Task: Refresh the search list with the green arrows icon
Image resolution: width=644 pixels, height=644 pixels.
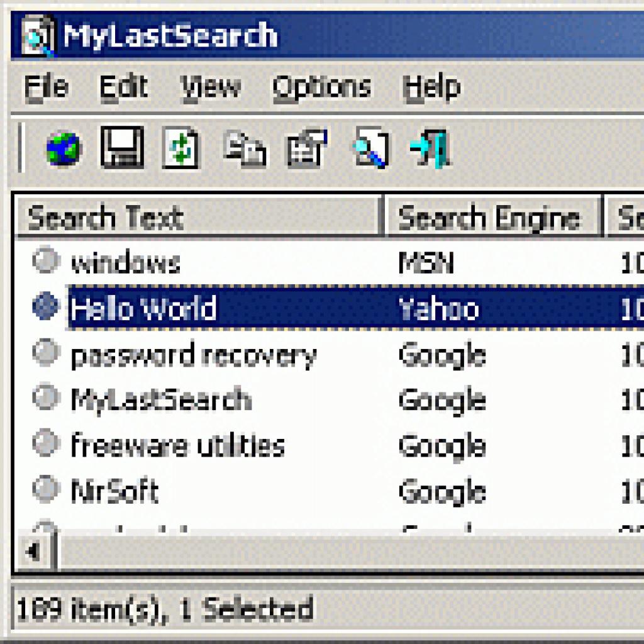Action: pos(181,148)
